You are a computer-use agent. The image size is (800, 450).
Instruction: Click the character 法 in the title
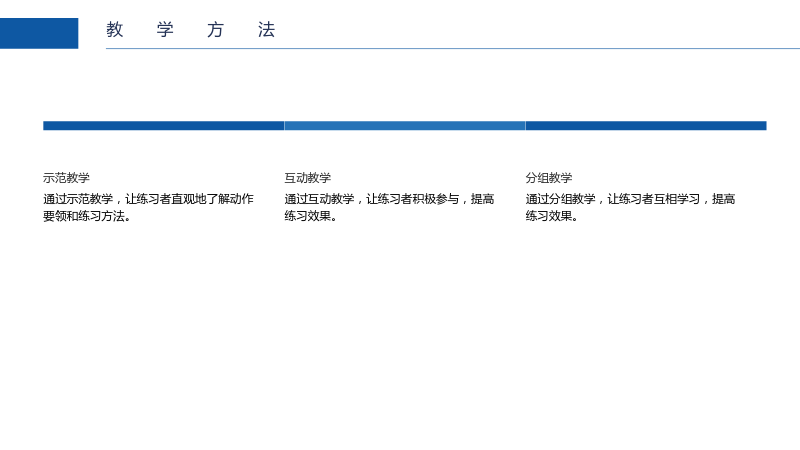coord(266,30)
